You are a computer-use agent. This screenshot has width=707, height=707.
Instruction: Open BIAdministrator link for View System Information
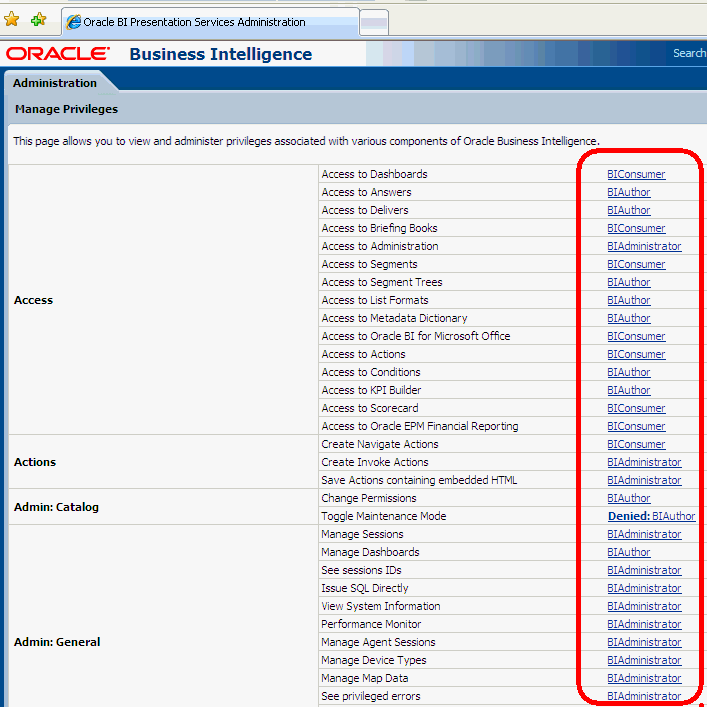coord(644,606)
